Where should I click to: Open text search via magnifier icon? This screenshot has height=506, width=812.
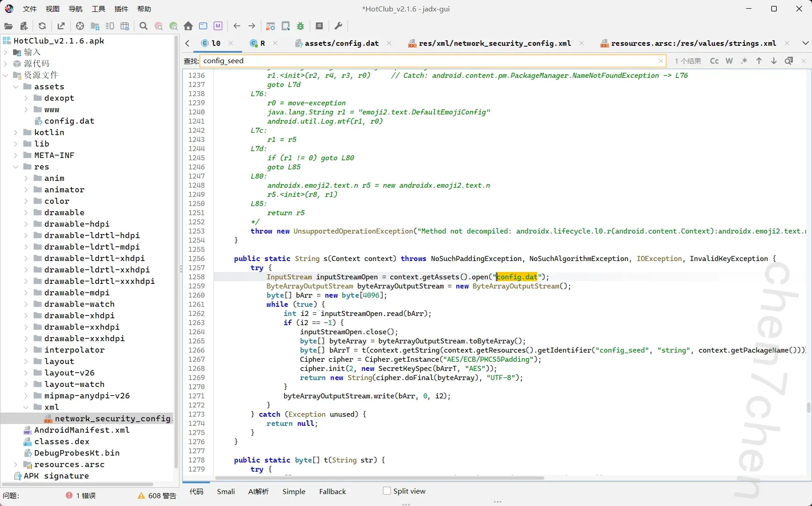click(143, 26)
